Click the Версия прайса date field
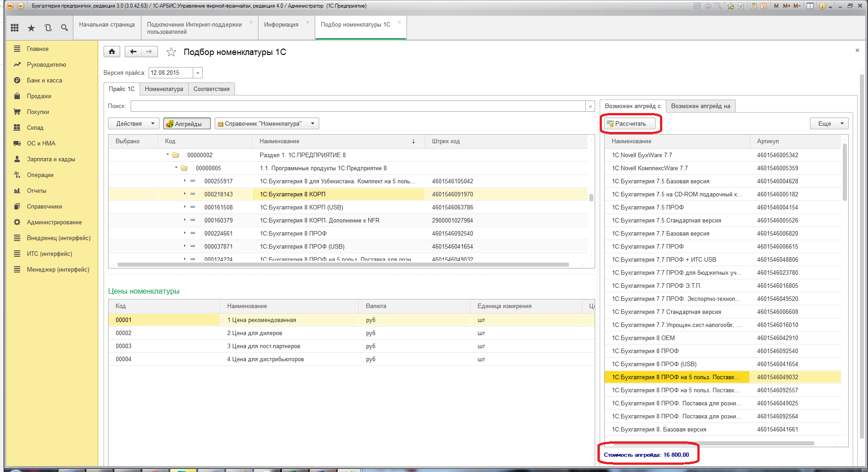The height and width of the screenshot is (472, 868). point(171,73)
